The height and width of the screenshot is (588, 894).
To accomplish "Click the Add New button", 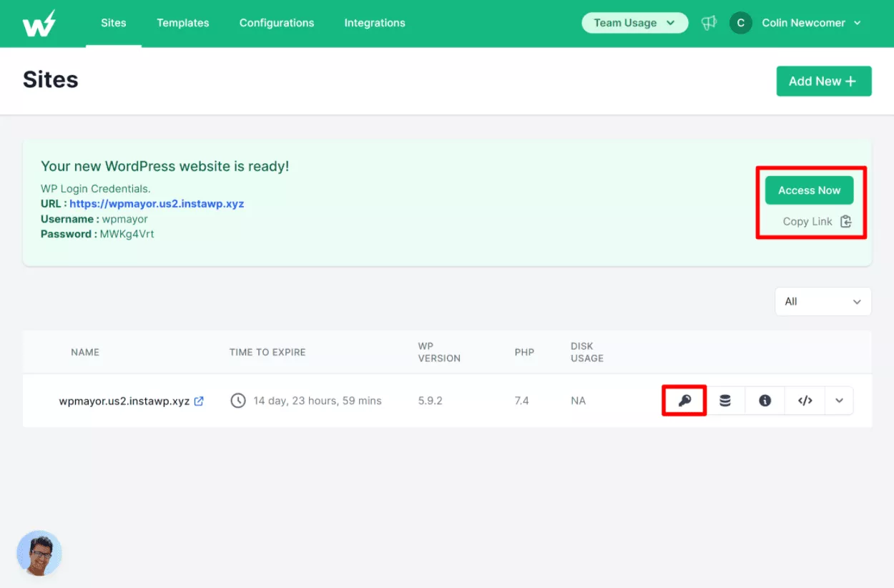I will 824,81.
